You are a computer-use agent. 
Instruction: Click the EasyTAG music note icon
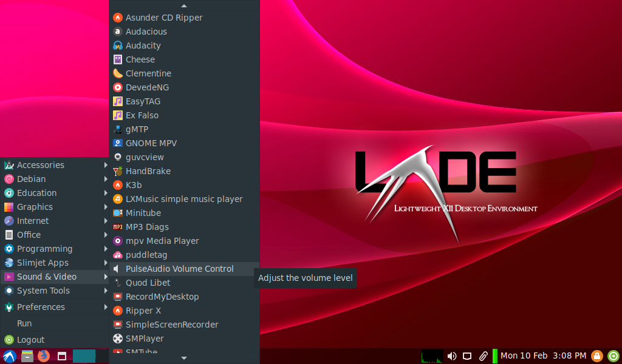pos(118,101)
